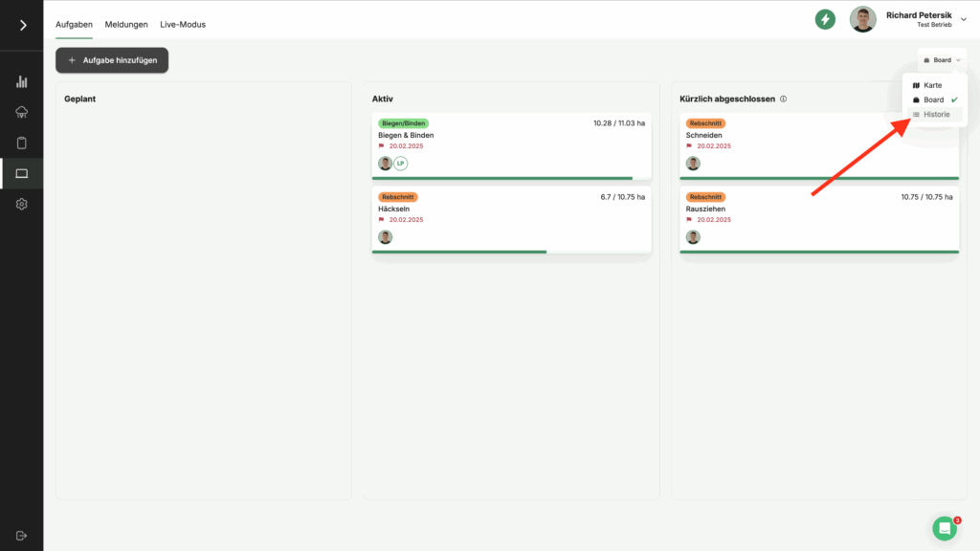This screenshot has height=551, width=980.
Task: Open the weather cloud sidebar icon
Action: point(22,113)
